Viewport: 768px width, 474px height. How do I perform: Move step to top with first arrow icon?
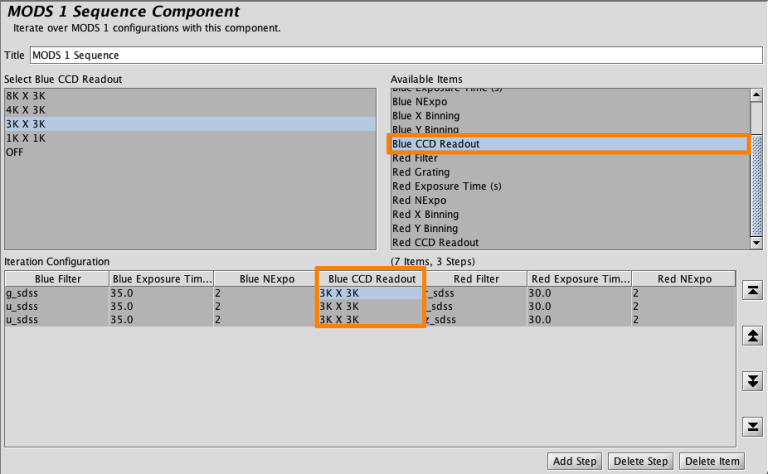click(752, 291)
